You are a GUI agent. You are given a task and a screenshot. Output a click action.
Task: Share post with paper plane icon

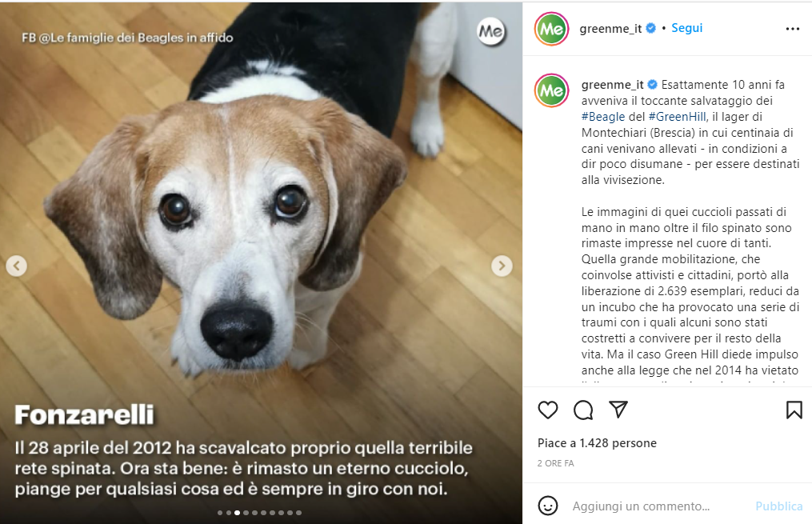coord(618,410)
